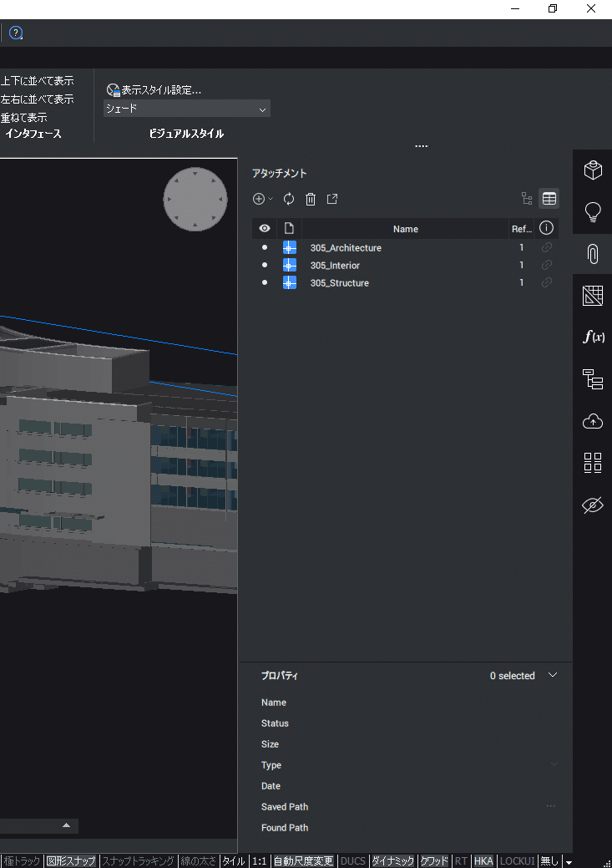Toggle 極トラック in status bar

[x=21, y=860]
